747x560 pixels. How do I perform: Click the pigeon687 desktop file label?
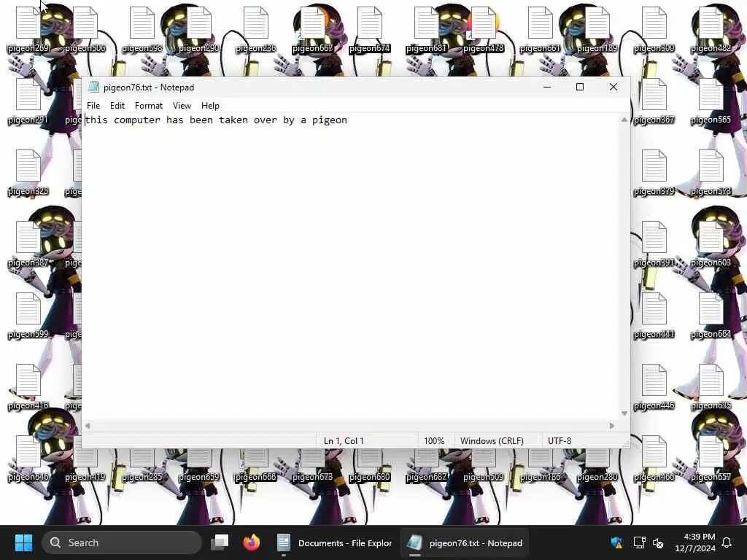(x=426, y=477)
